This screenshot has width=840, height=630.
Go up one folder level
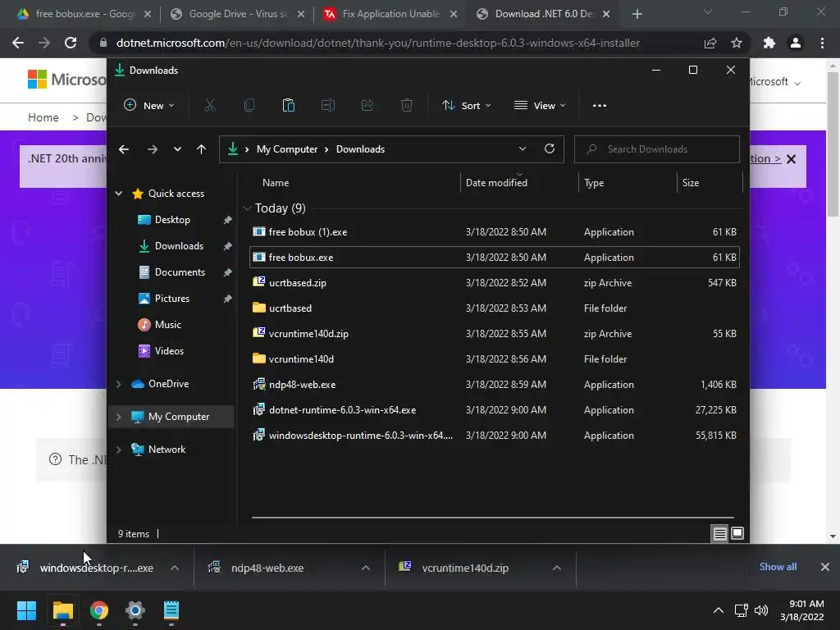tap(202, 149)
